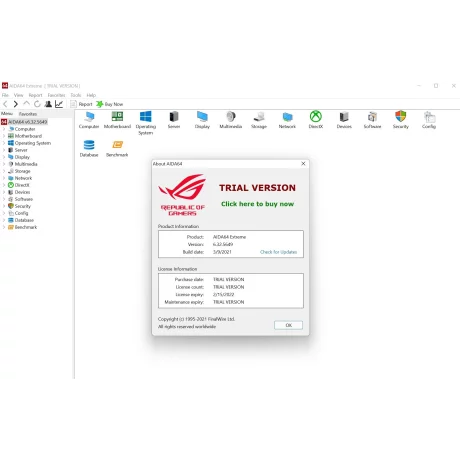Click the AIDA64 Extreme product value
This screenshot has width=460, height=460.
tap(229, 237)
